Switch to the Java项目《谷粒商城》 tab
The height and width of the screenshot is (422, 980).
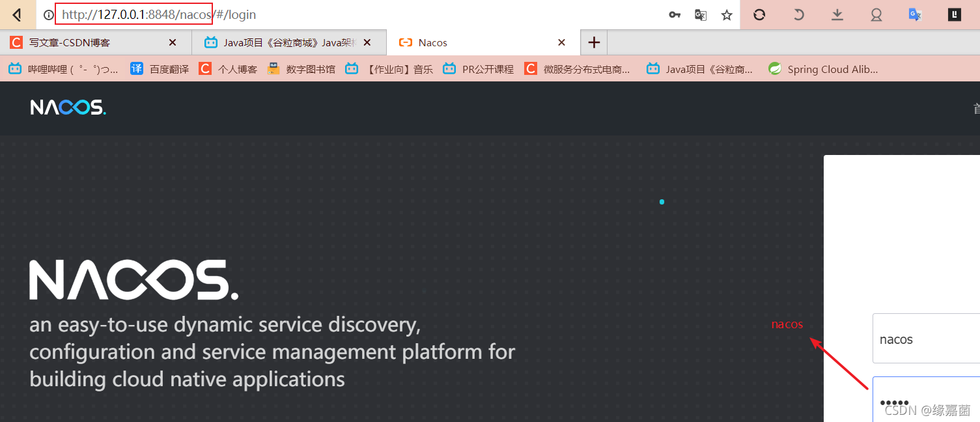click(289, 42)
